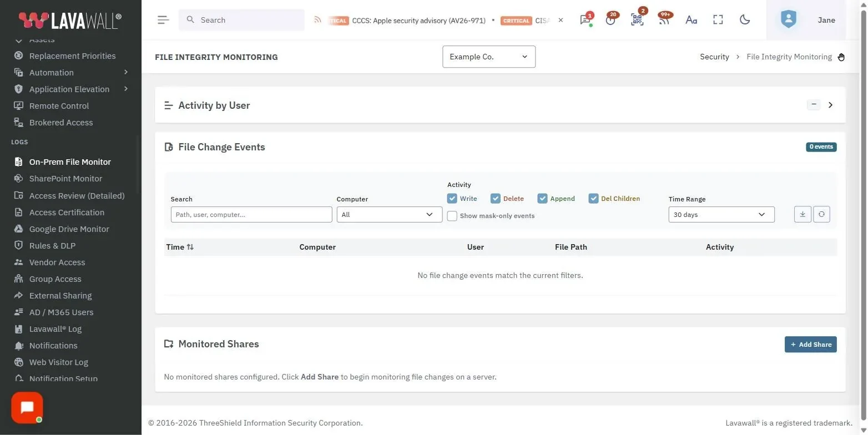Open the font size Aa icon
The image size is (868, 435).
[691, 20]
